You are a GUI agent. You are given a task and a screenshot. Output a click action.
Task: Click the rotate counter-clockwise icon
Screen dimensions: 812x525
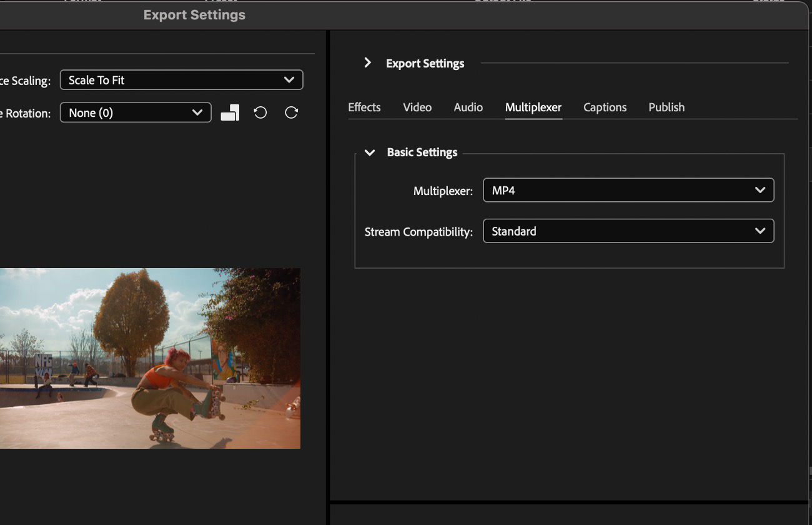coord(260,112)
